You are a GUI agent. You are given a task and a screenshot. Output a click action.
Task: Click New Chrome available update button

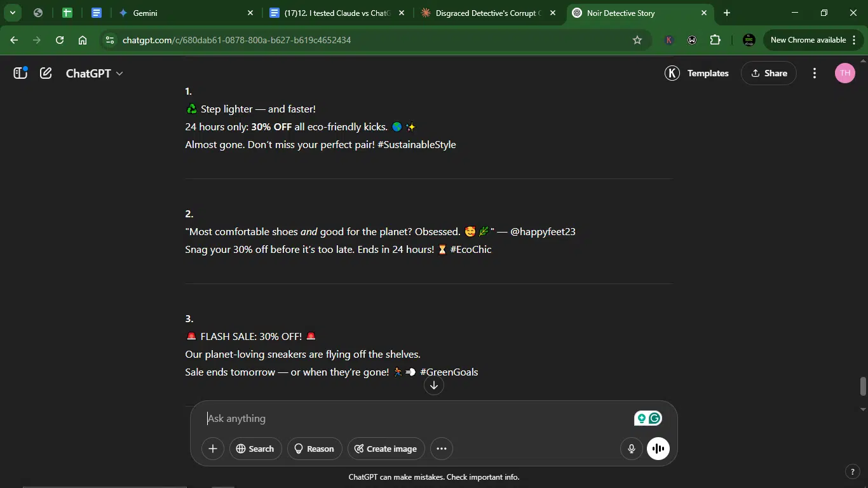[x=808, y=40]
